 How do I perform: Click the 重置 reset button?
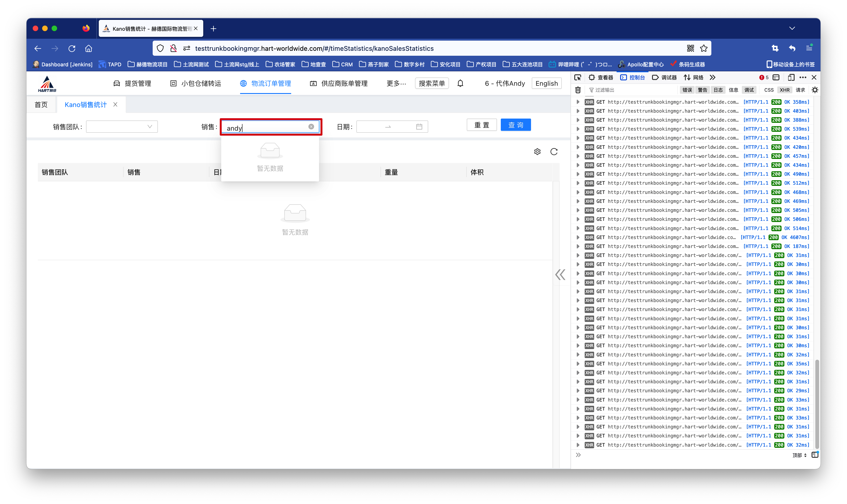pos(481,125)
